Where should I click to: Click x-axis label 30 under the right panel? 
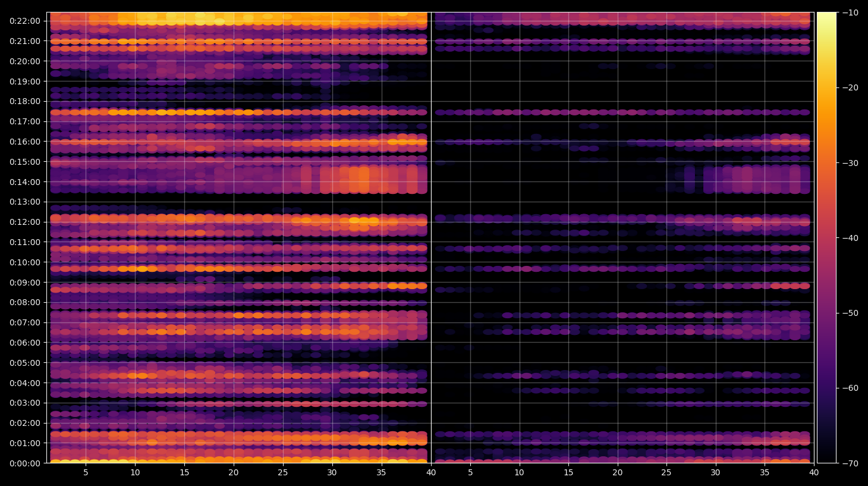(715, 473)
